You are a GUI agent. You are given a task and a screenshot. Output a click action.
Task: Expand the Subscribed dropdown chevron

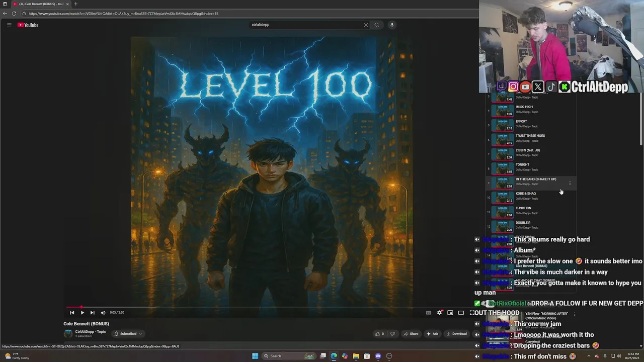(140, 334)
